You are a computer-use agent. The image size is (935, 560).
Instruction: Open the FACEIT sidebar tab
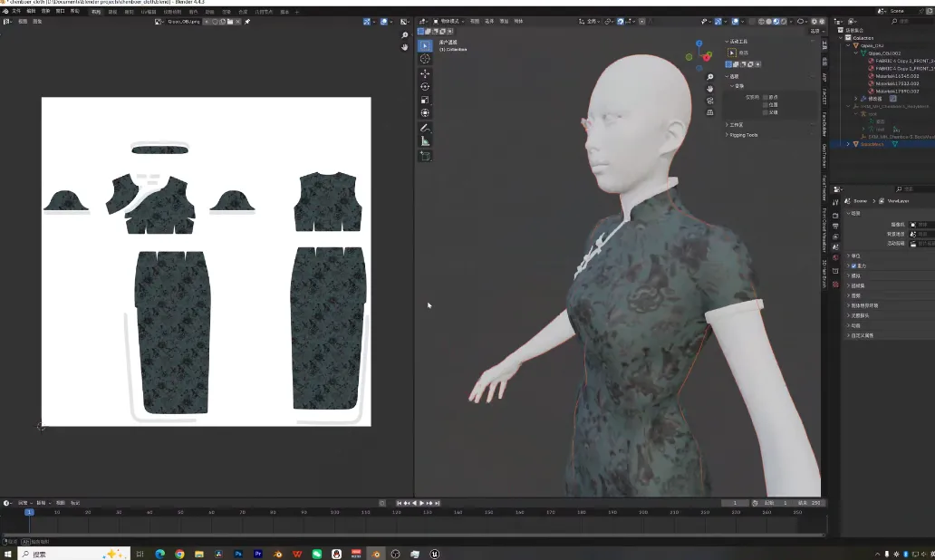click(x=824, y=95)
